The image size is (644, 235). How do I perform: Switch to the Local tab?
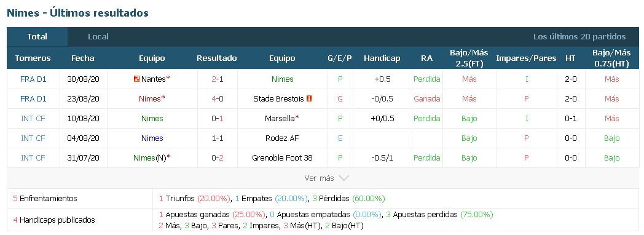tap(98, 36)
